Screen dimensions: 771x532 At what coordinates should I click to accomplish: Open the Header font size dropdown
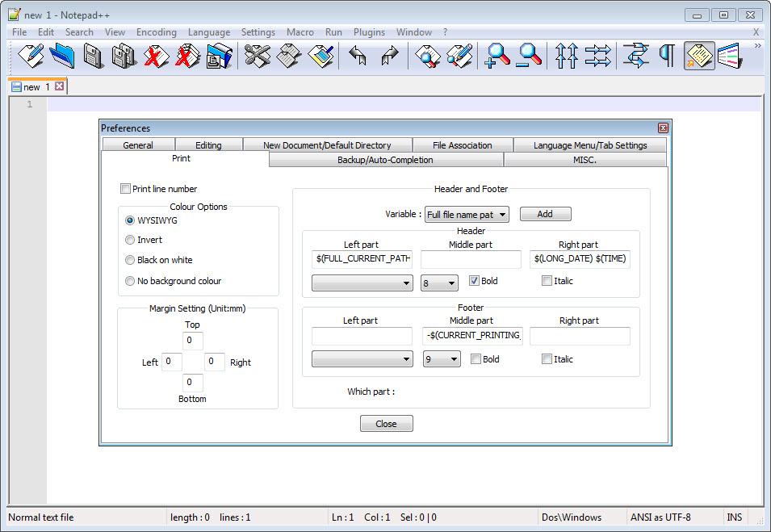coord(439,283)
